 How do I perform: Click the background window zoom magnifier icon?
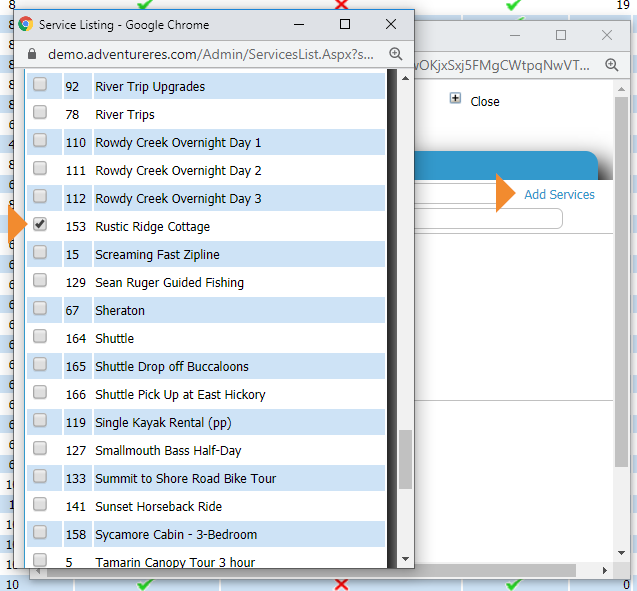(x=613, y=64)
